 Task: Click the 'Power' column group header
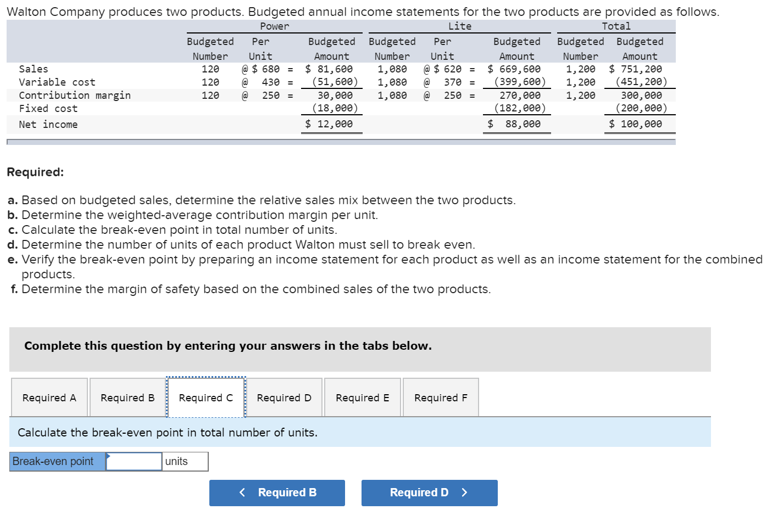pyautogui.click(x=275, y=26)
